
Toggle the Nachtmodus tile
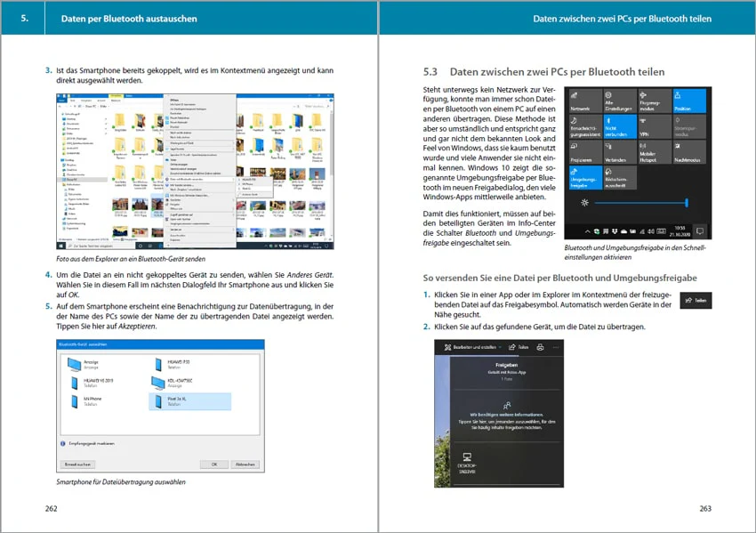689,152
